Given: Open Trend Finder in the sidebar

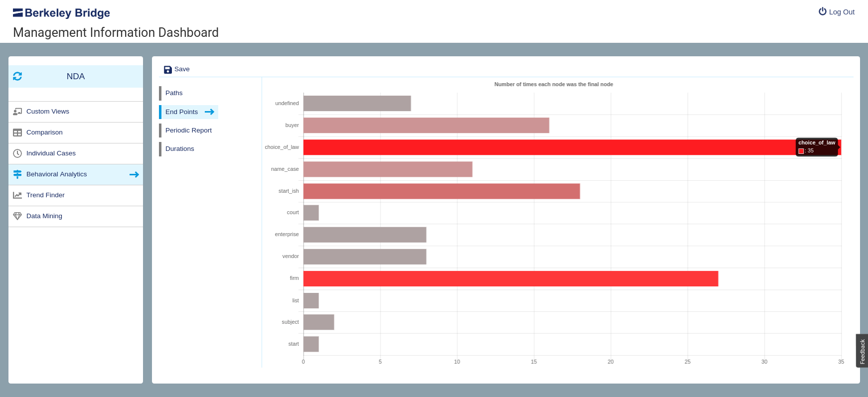Looking at the screenshot, I should (x=76, y=195).
